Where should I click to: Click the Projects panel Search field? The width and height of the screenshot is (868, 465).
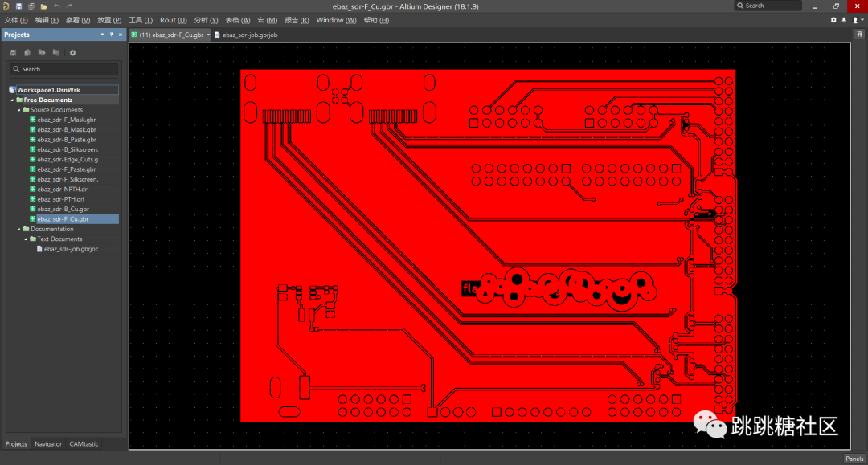pos(63,69)
